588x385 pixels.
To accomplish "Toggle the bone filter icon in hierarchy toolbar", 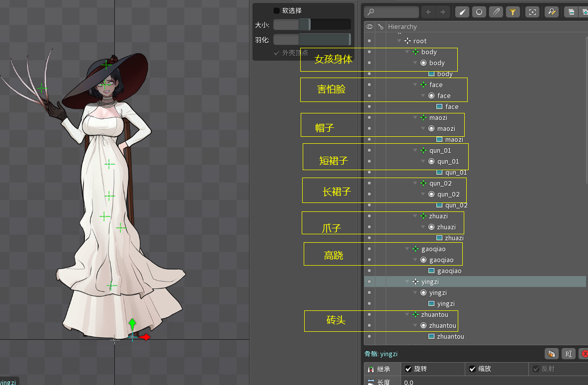I will point(462,12).
